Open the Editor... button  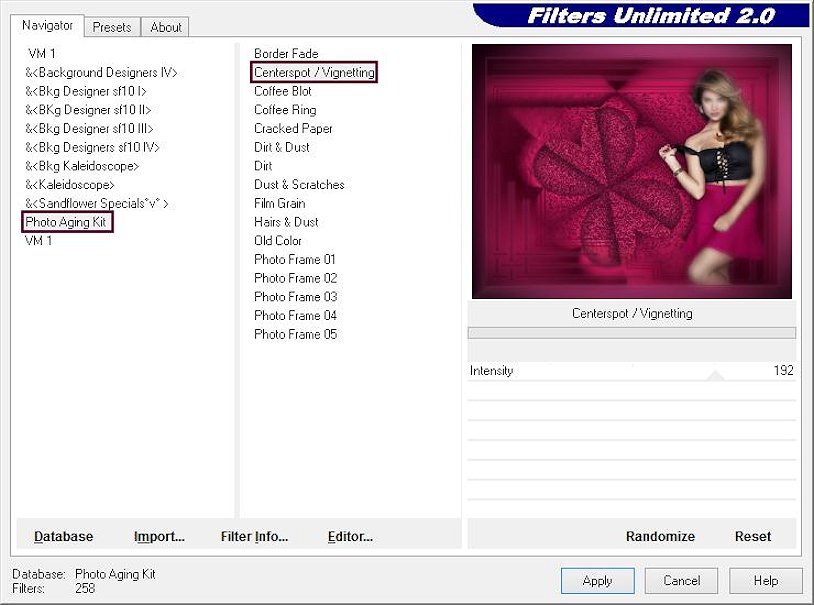tap(350, 536)
